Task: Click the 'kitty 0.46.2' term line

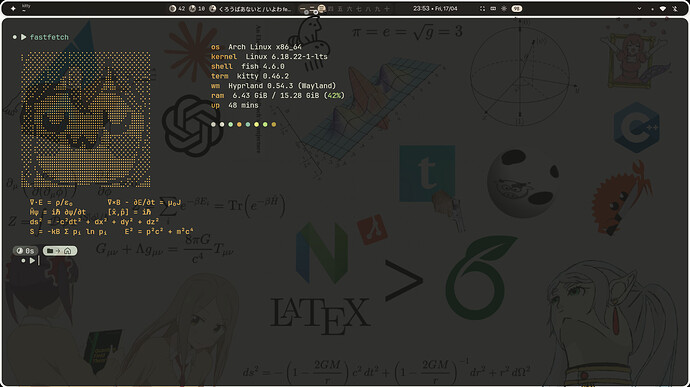Action: click(263, 76)
